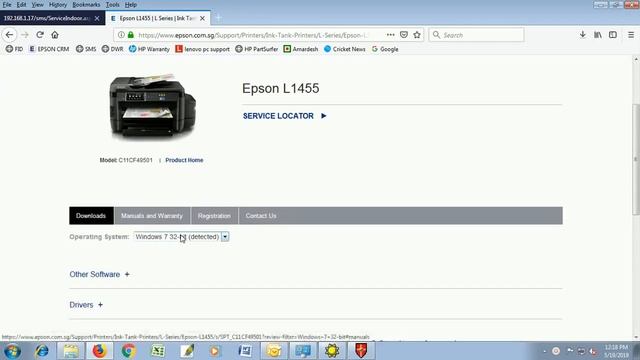Click the SERVICE LOCATOR link
This screenshot has height=360, width=640.
coord(284,116)
